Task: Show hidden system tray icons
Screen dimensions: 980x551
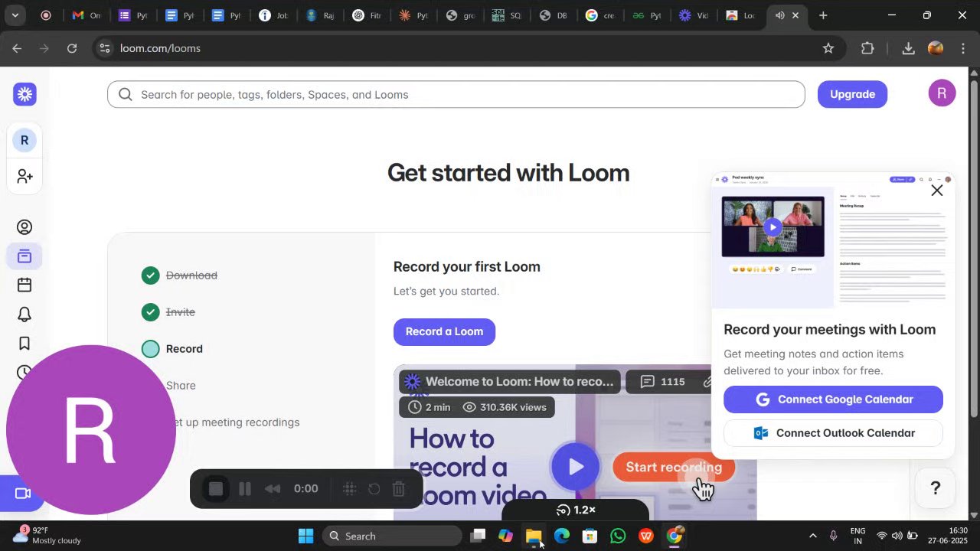Action: tap(812, 536)
